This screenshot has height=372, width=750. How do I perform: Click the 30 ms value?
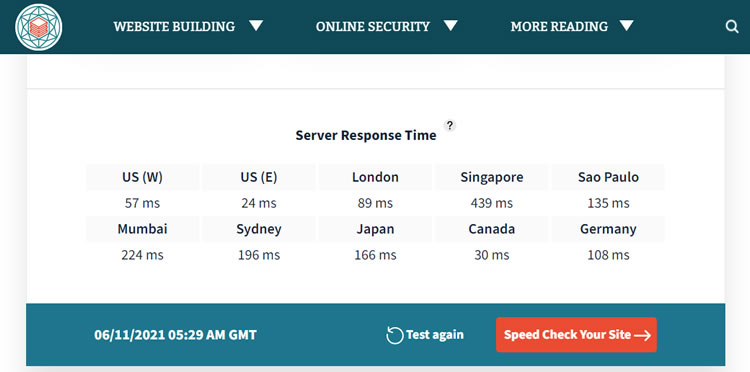[492, 255]
